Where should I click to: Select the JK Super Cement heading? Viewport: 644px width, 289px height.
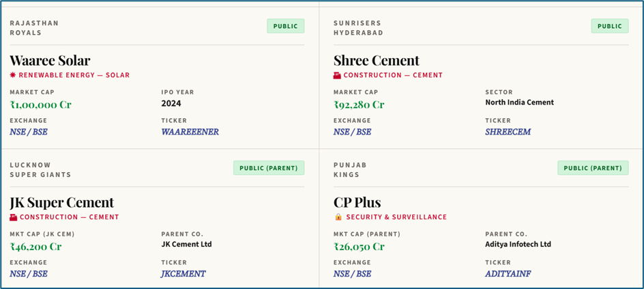61,202
